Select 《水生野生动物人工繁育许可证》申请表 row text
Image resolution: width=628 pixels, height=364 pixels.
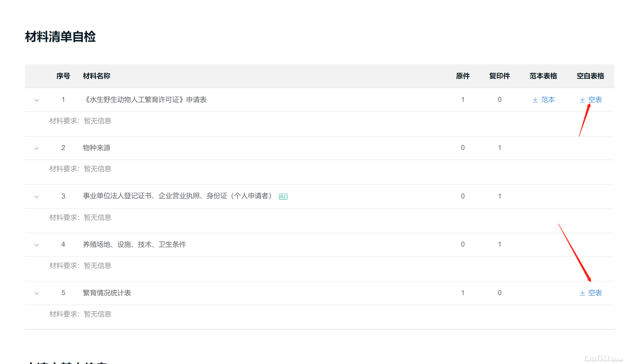click(145, 100)
